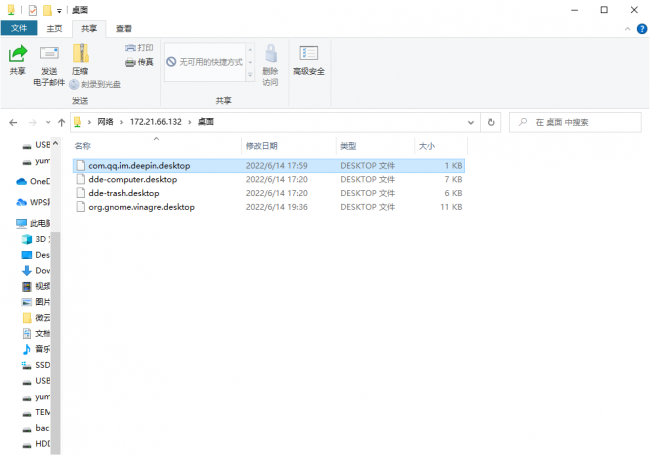The image size is (650, 455).
Task: Open the HDD drive in sidebar
Action: (x=36, y=444)
